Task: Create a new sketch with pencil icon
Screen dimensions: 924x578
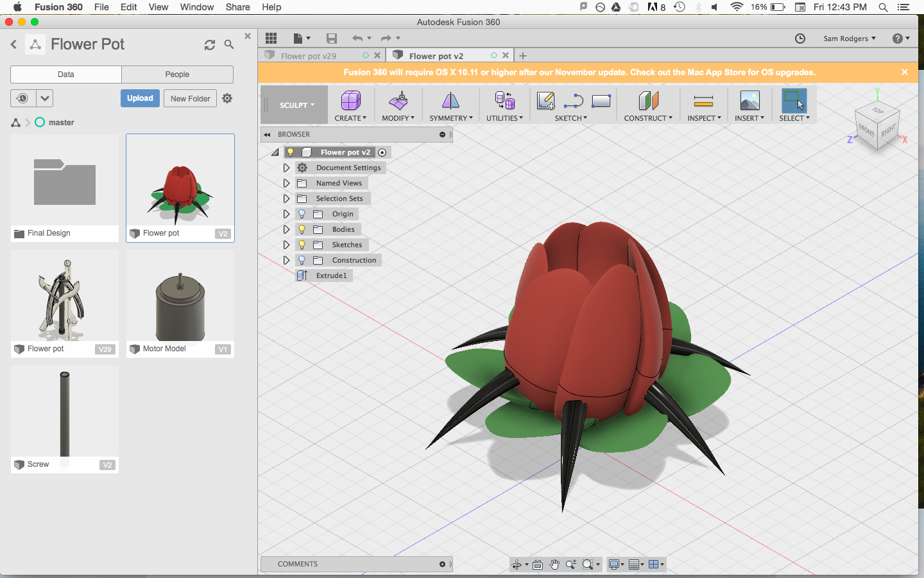Action: [546, 101]
